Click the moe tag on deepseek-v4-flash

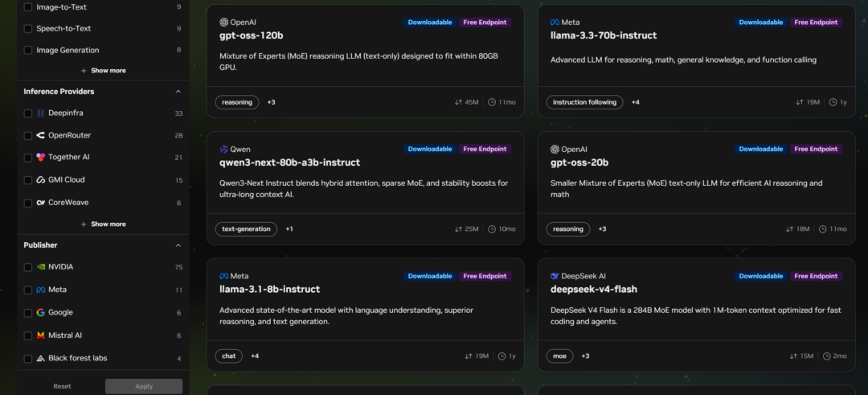[559, 356]
